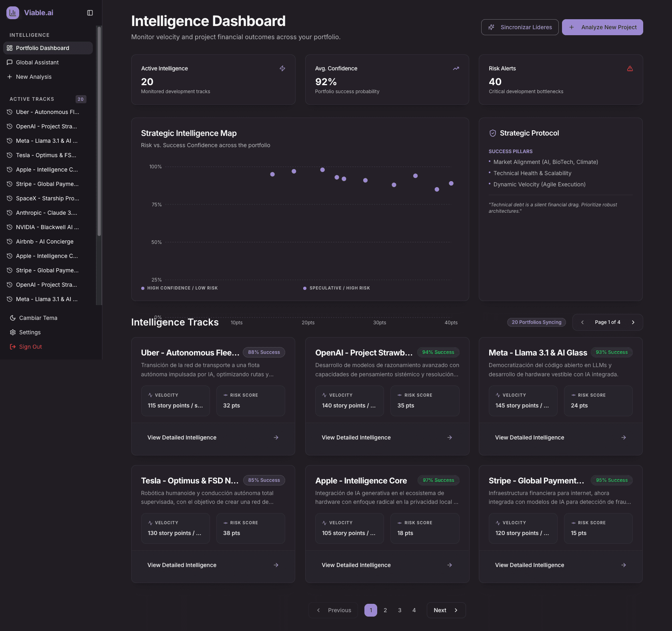The height and width of the screenshot is (631, 672).
Task: Select page 1 in bottom pagination
Action: [x=371, y=610]
